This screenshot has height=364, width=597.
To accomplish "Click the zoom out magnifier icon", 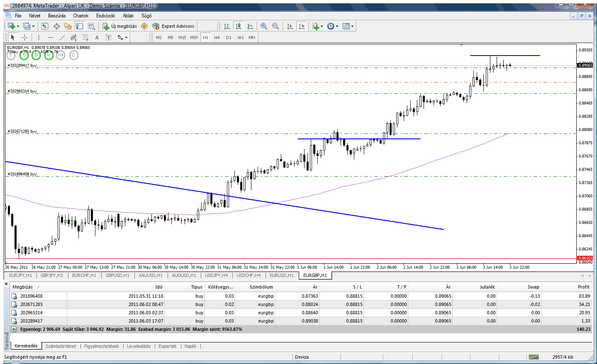I will coord(275,26).
